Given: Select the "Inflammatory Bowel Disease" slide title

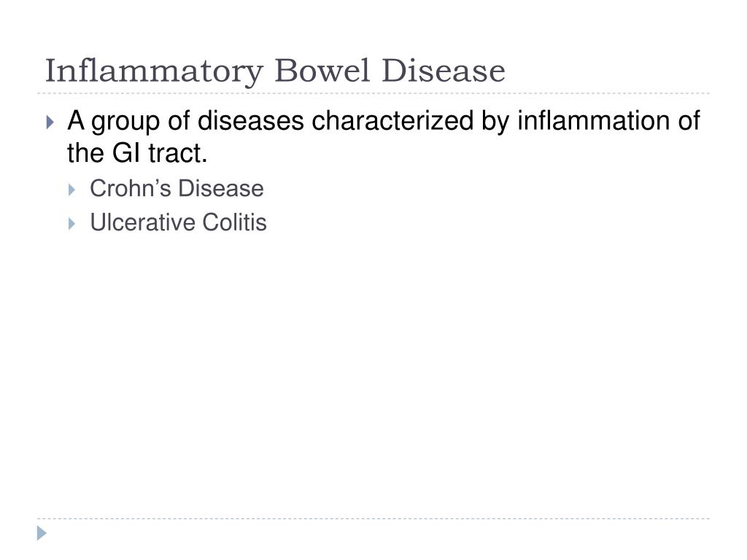Looking at the screenshot, I should click(x=275, y=71).
